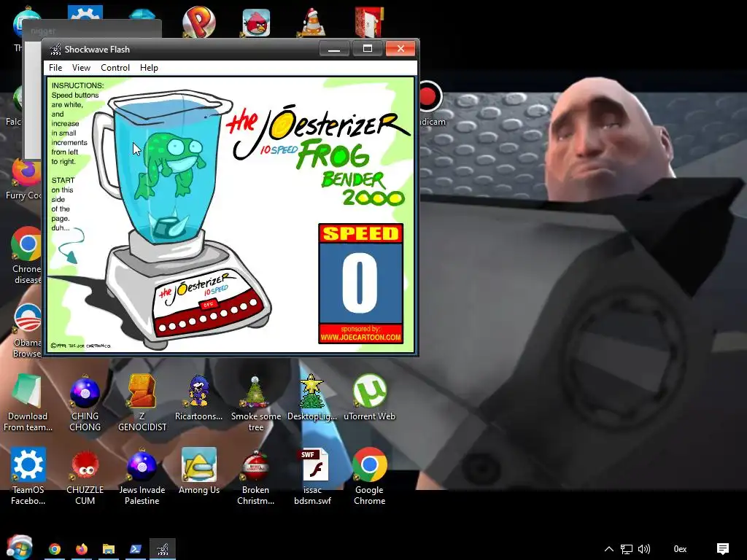Open the Control menu in Shockwave Flash
Screen dimensions: 747x560
click(x=115, y=68)
